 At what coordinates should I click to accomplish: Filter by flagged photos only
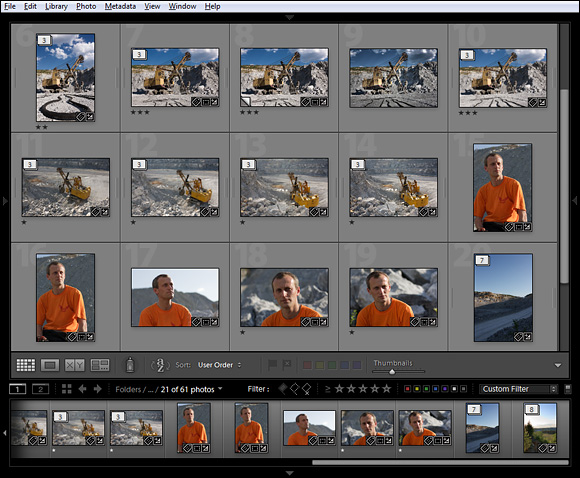[283, 389]
